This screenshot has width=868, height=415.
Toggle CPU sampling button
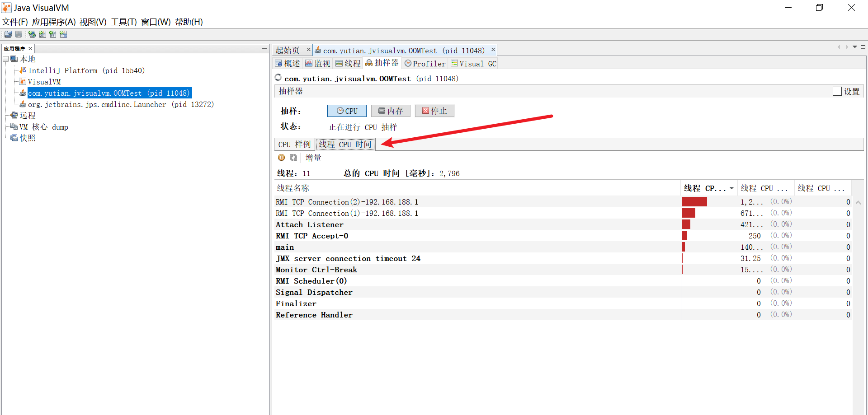click(347, 111)
